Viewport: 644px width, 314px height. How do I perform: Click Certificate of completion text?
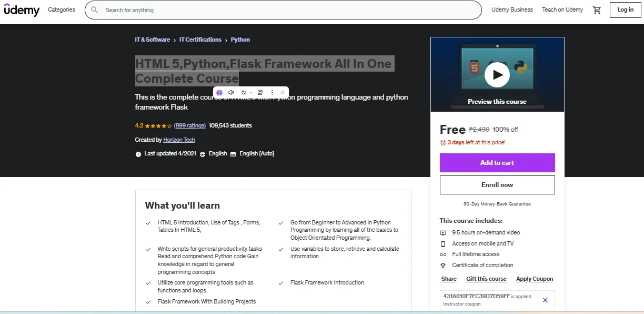coord(482,266)
